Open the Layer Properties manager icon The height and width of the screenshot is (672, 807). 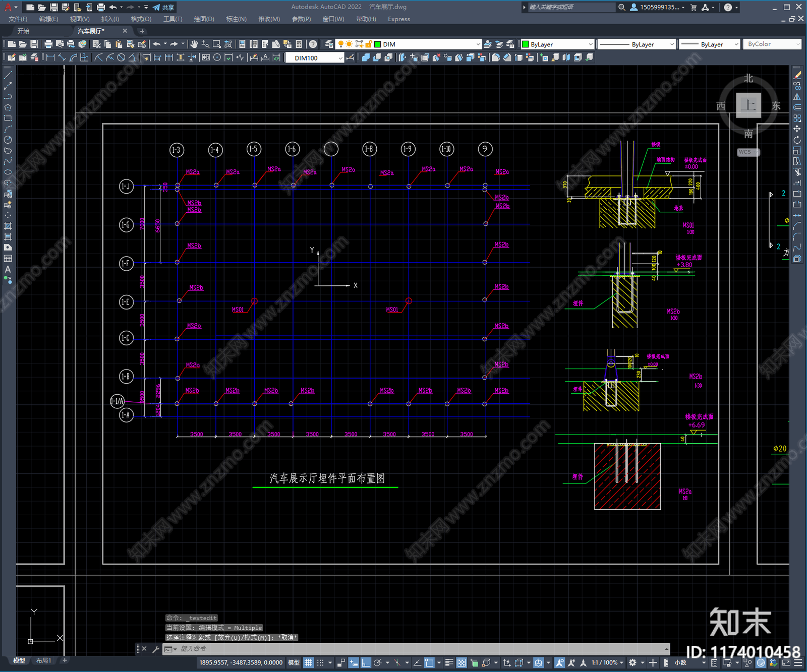pos(329,44)
